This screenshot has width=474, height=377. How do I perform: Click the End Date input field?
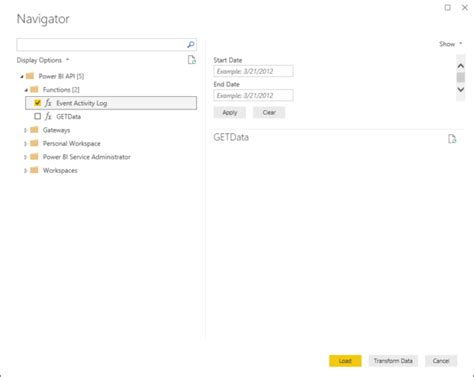tap(253, 95)
